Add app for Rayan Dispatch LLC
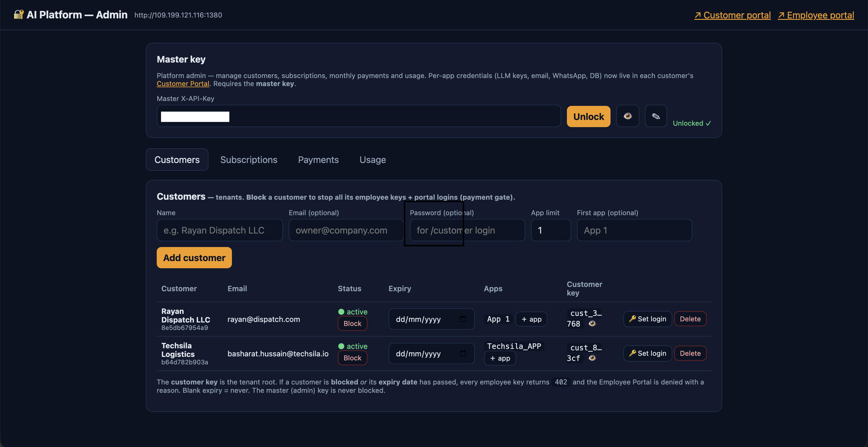Image resolution: width=868 pixels, height=447 pixels. tap(531, 319)
